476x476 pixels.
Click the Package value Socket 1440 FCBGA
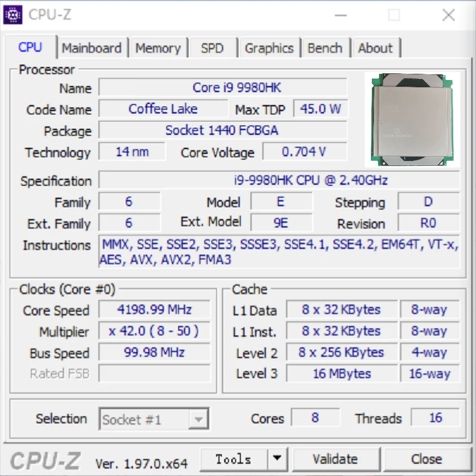pos(223,130)
